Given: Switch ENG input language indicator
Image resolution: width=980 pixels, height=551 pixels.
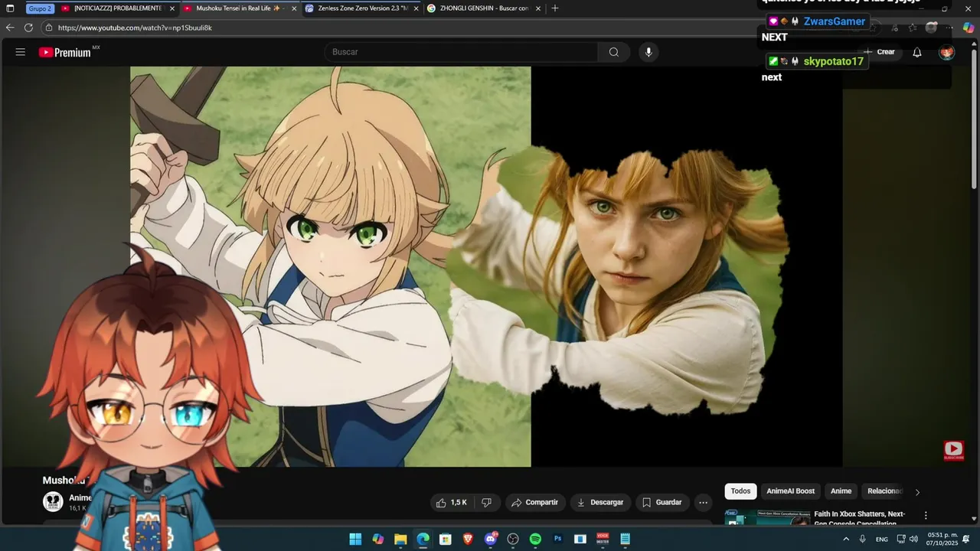Looking at the screenshot, I should tap(882, 539).
